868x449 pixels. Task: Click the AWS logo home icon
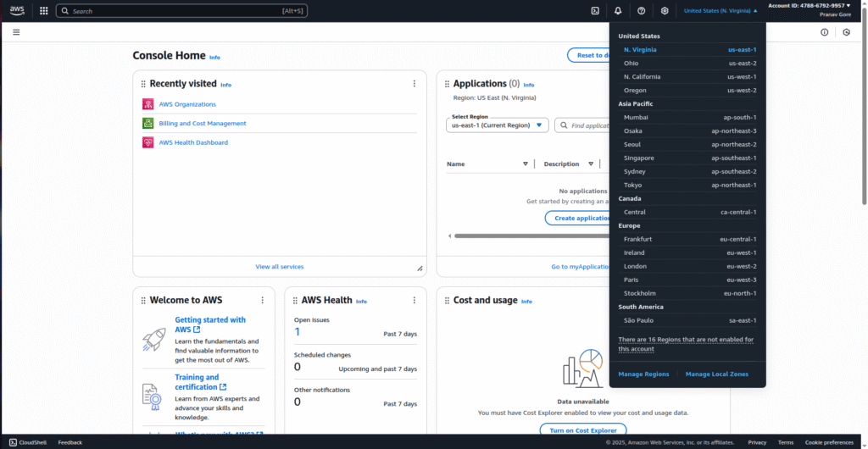[x=17, y=10]
